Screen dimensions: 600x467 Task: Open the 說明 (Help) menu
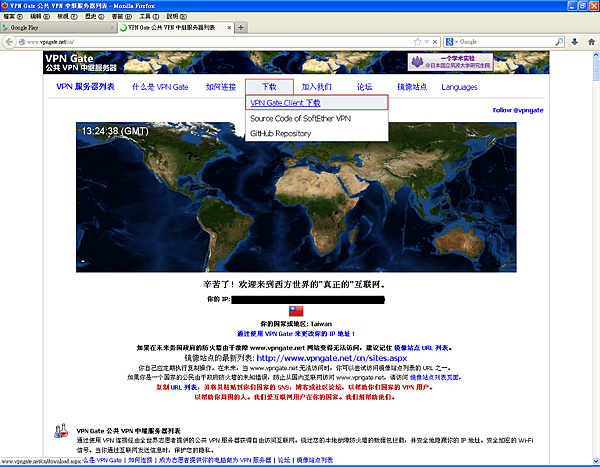coord(176,16)
